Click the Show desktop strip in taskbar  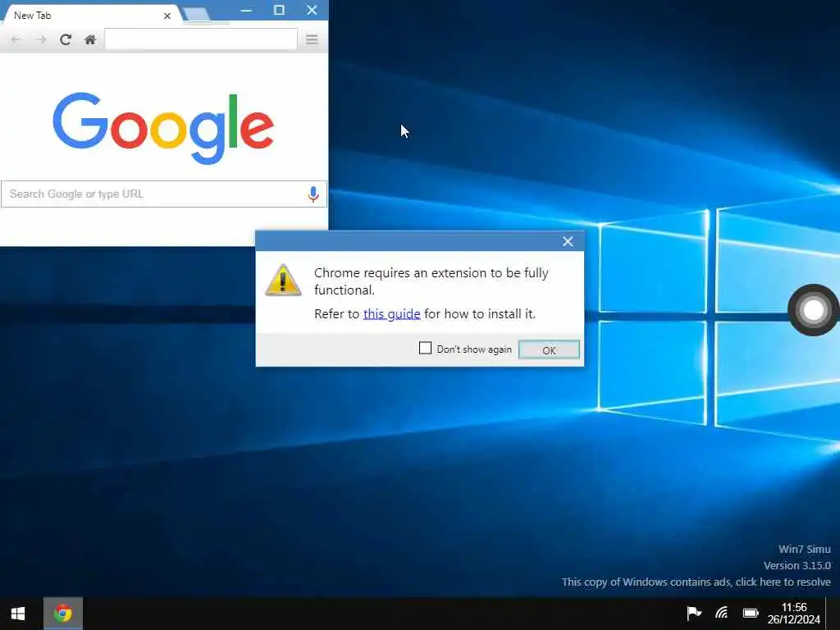coord(833,614)
